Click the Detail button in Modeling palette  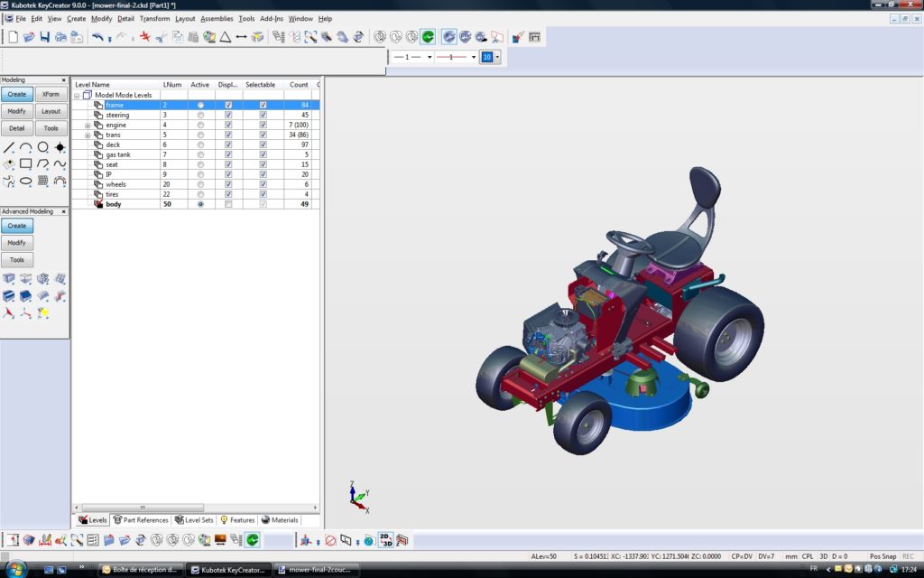coord(16,128)
